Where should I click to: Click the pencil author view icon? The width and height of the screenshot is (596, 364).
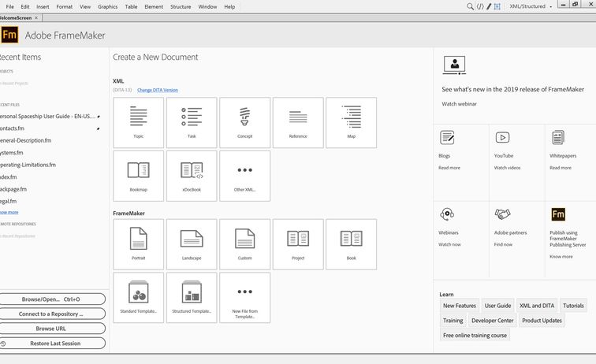coord(489,6)
